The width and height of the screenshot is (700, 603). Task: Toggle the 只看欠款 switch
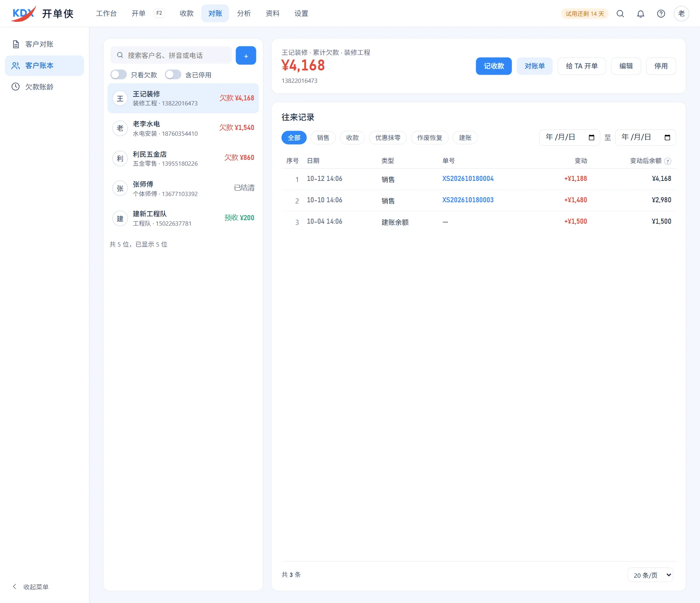[x=119, y=74]
